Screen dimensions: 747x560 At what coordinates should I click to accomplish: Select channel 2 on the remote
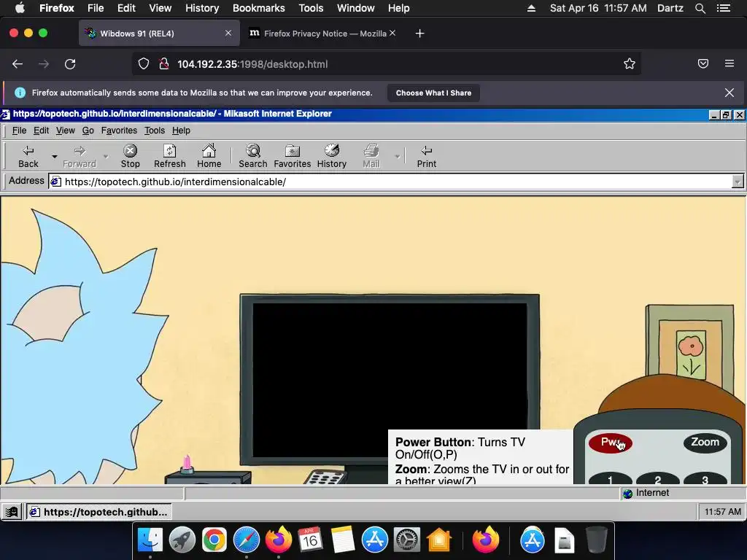658,478
